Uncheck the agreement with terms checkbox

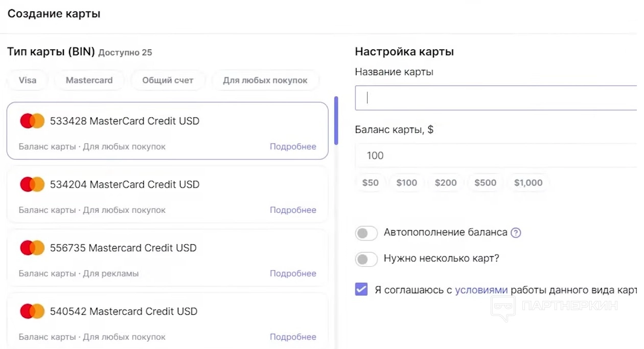(x=361, y=290)
